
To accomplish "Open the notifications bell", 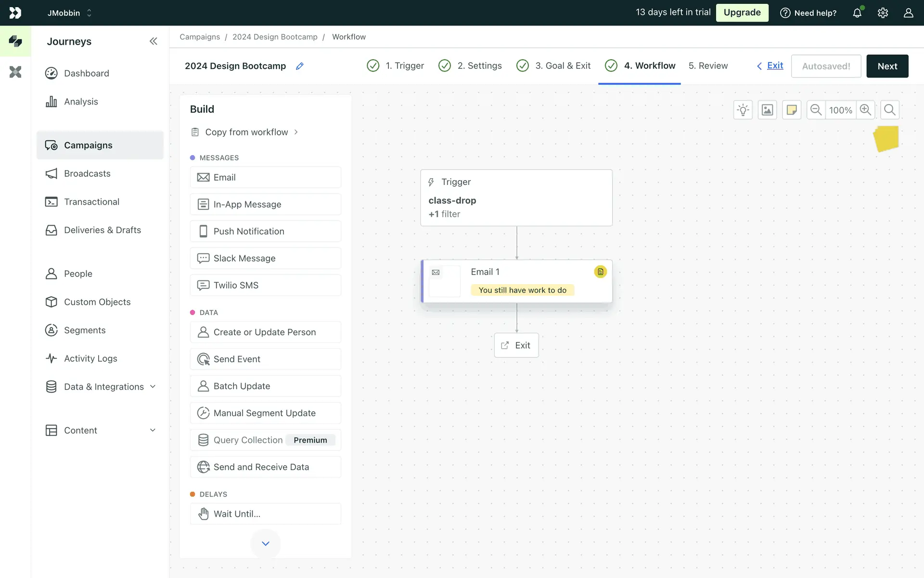I will (x=857, y=13).
